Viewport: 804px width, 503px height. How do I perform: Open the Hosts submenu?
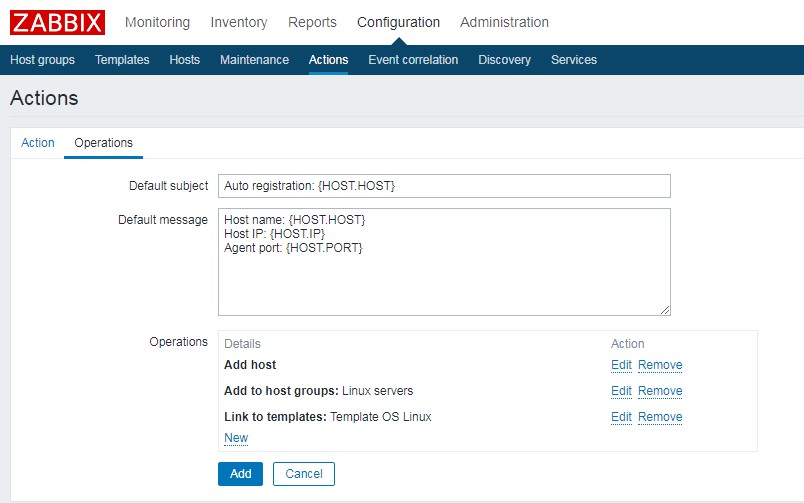point(184,60)
